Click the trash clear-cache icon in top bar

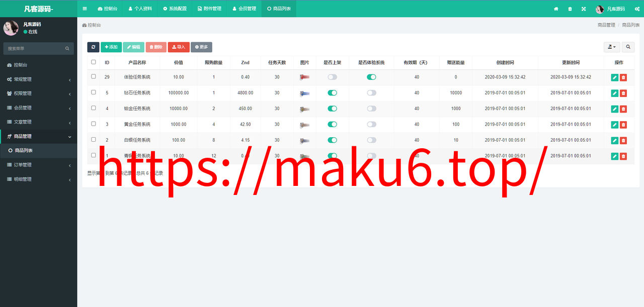pos(570,9)
